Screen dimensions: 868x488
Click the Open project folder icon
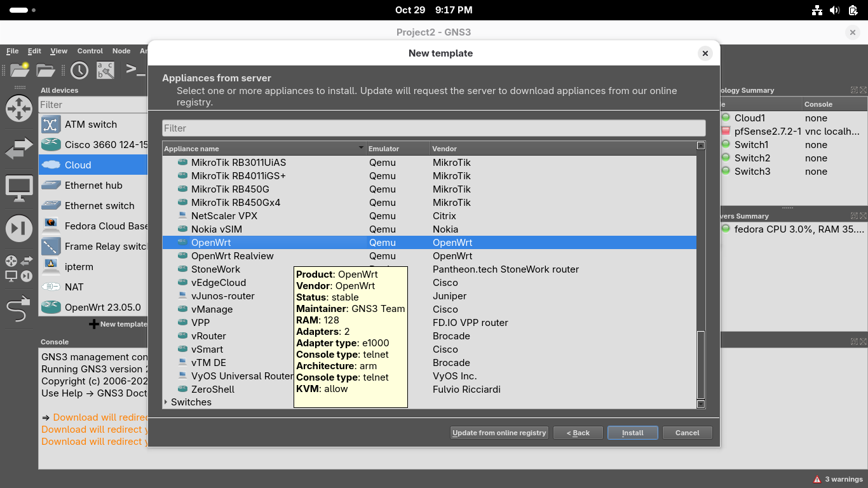pyautogui.click(x=46, y=70)
